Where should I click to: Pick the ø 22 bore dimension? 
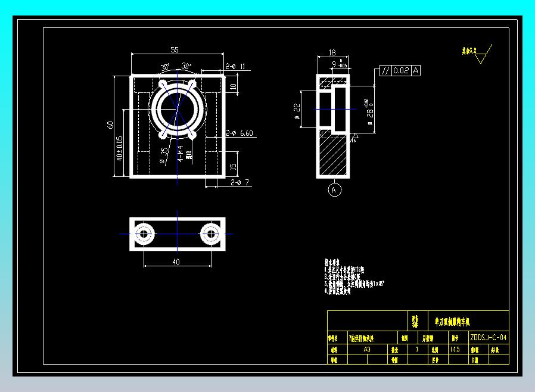[297, 111]
